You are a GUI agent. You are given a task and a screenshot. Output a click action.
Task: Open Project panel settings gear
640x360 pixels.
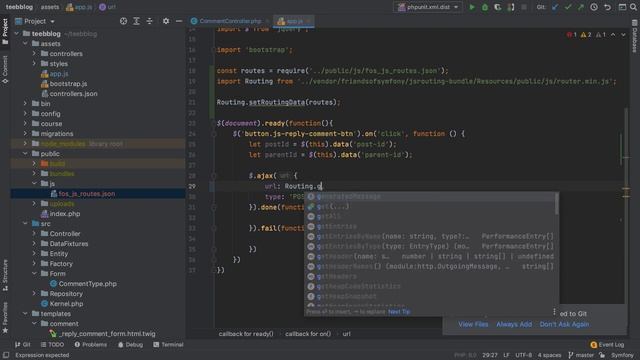166,21
